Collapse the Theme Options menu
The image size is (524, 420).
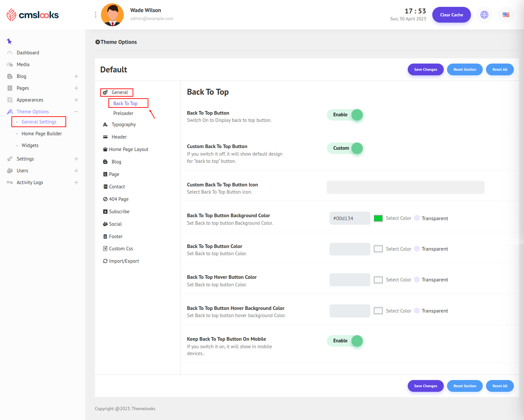pyautogui.click(x=76, y=112)
